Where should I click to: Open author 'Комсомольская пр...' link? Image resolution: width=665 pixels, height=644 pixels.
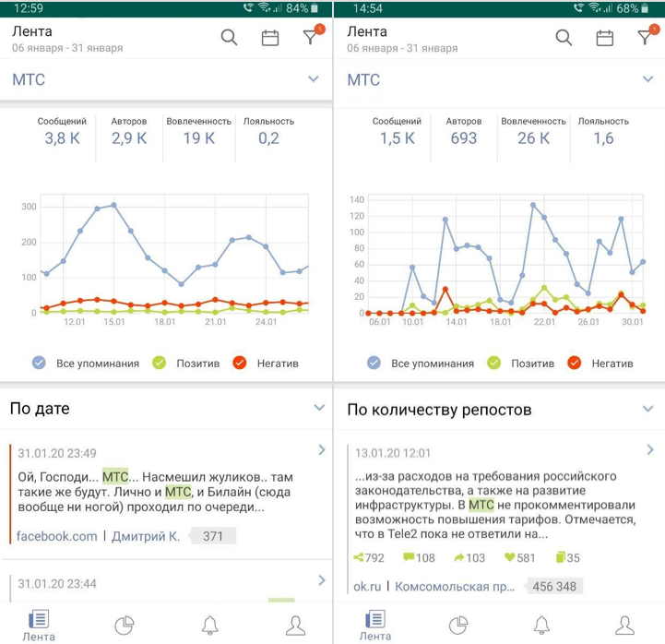tap(455, 586)
